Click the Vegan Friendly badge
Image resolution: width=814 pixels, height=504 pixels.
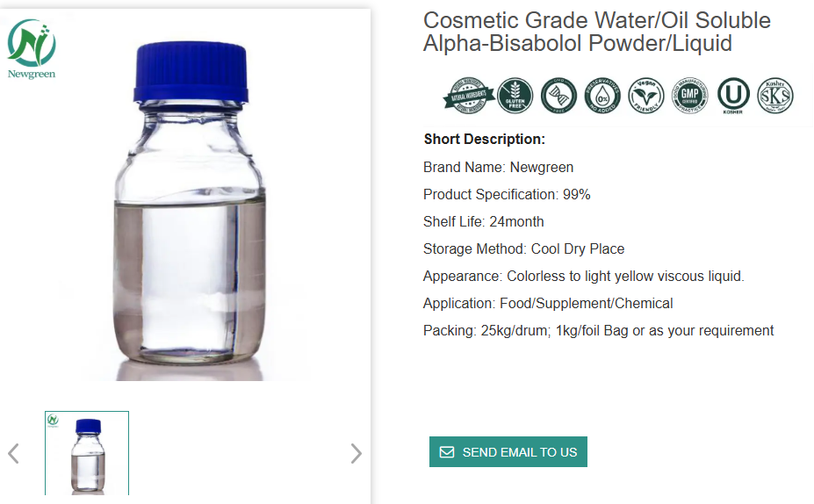point(646,96)
